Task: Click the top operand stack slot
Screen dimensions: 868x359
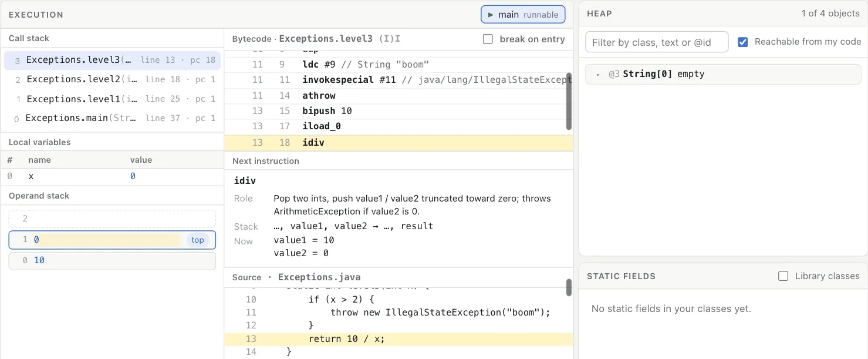Action: (112, 240)
